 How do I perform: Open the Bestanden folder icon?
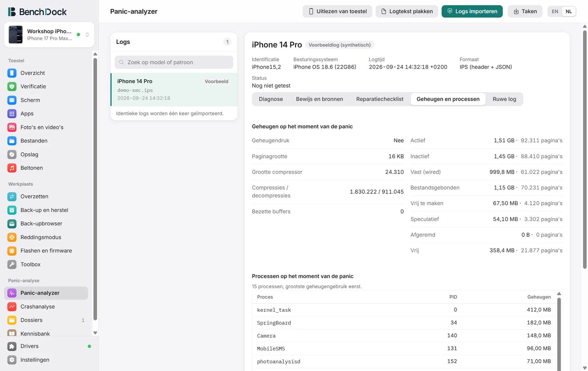(12, 141)
